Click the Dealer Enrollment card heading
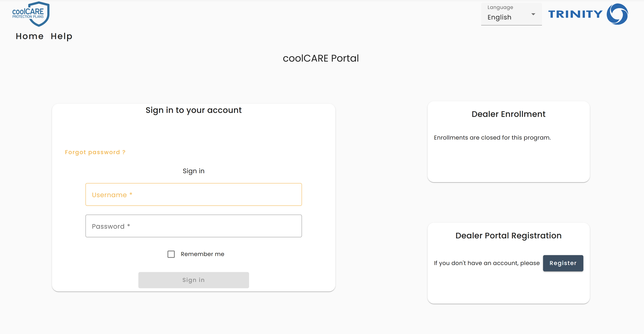The height and width of the screenshot is (334, 644). click(508, 114)
